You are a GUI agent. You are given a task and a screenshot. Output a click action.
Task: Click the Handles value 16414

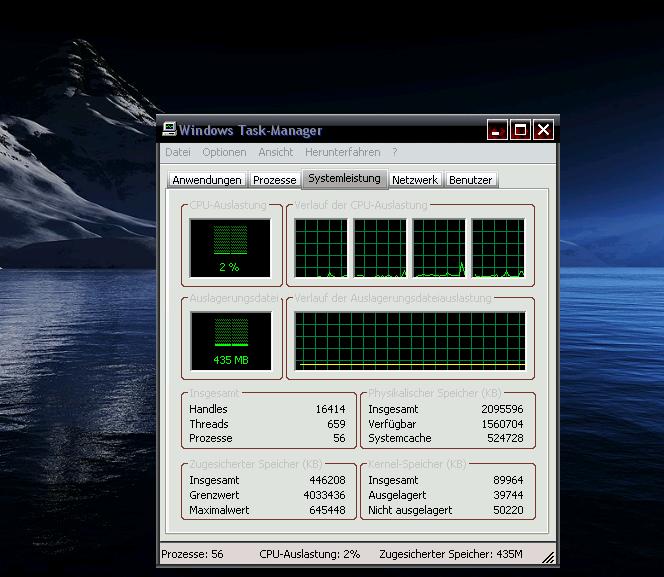coord(330,409)
